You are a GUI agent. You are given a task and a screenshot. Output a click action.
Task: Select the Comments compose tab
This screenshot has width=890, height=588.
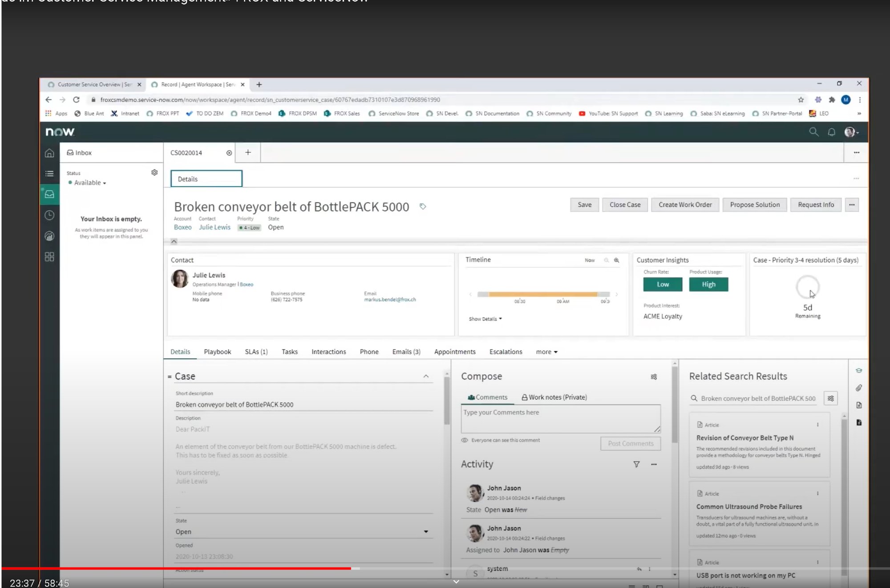click(x=487, y=397)
